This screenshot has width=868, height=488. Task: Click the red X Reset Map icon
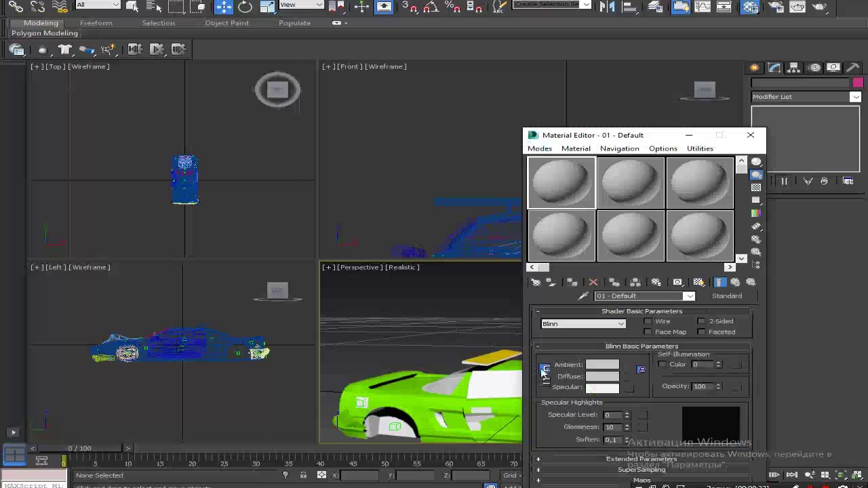click(593, 282)
